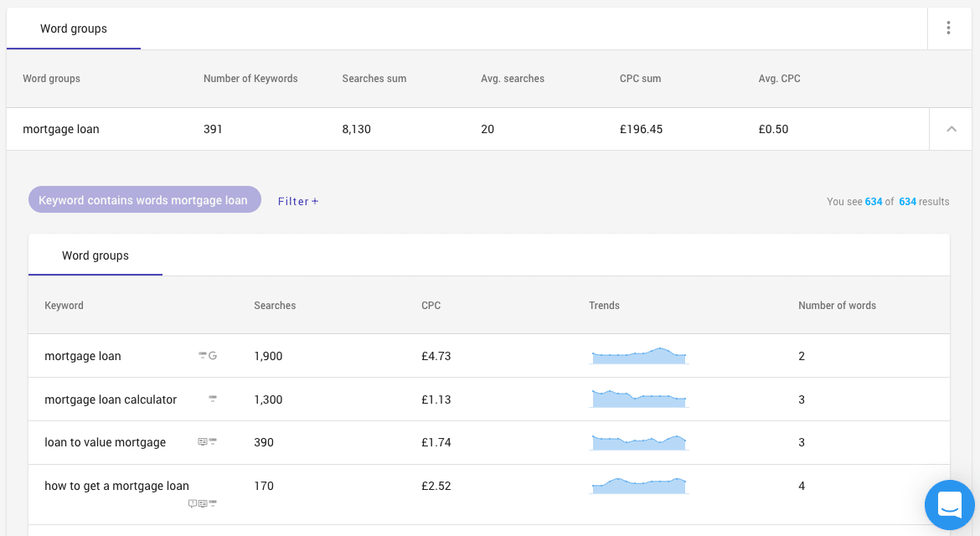Click the 170 searches value

click(x=264, y=486)
